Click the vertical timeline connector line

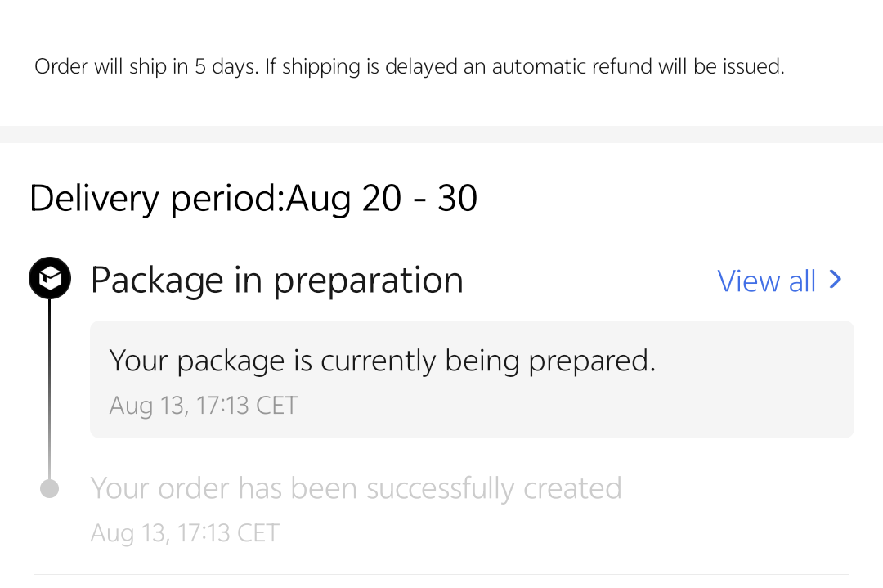(50, 384)
